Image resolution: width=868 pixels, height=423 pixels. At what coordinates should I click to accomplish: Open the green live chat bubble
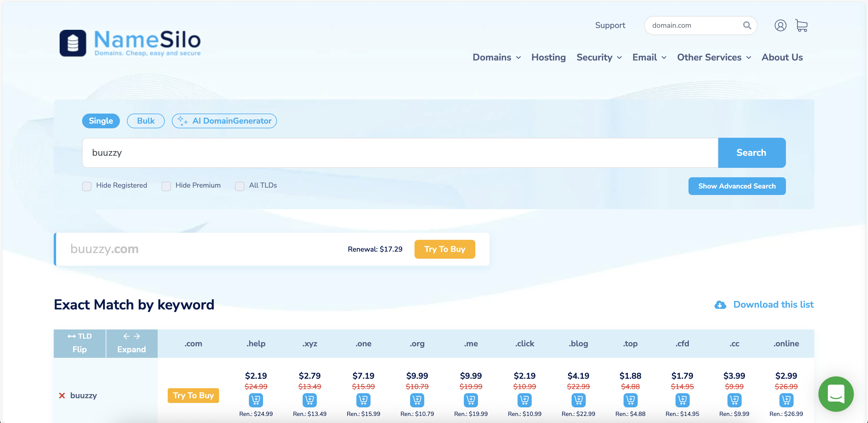tap(836, 394)
